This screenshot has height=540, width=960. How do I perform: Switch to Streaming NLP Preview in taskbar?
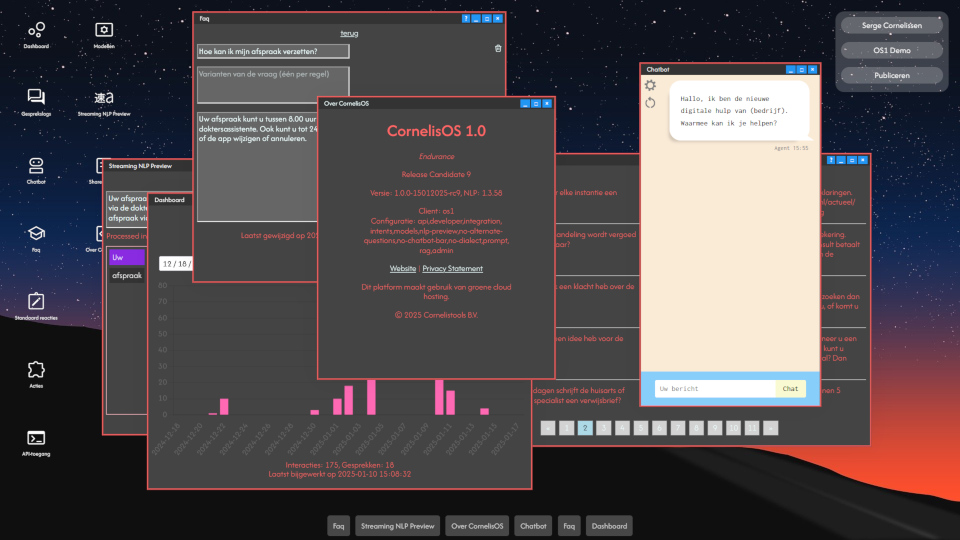tap(397, 526)
